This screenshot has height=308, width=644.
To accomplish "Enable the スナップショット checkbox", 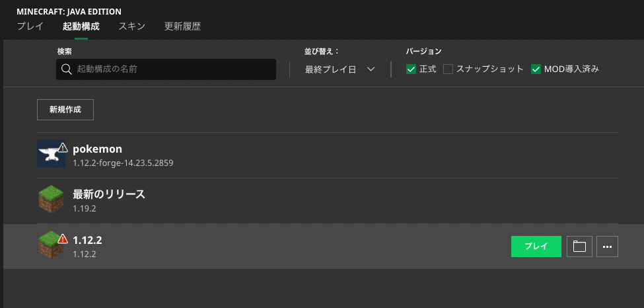I will tap(448, 69).
